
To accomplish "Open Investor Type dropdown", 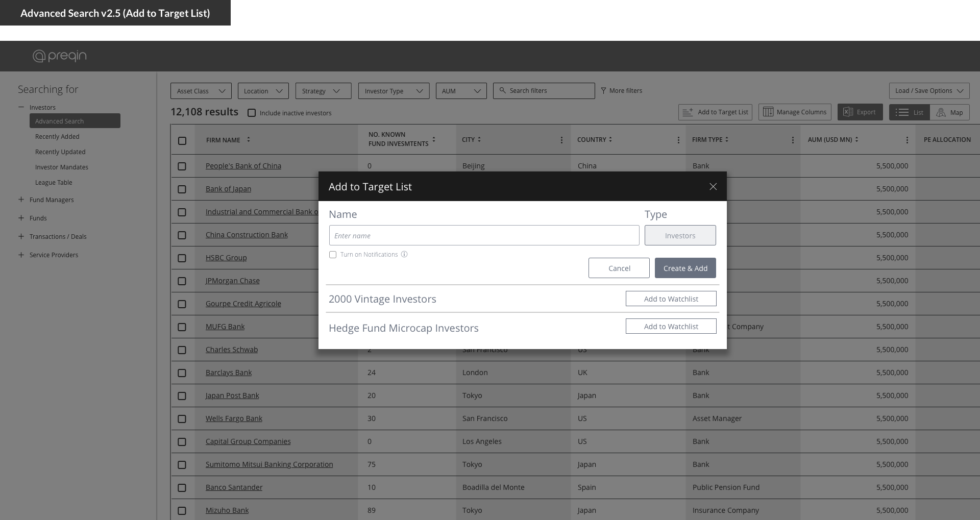I will point(394,91).
